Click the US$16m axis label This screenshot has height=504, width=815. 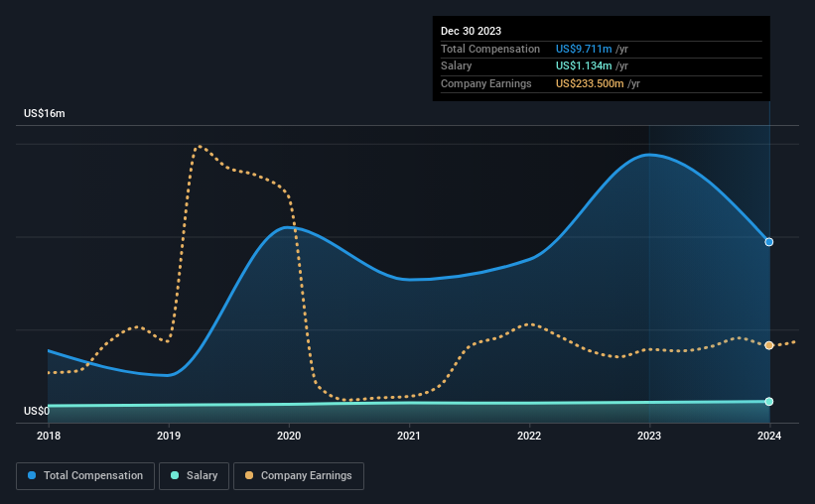pos(45,113)
